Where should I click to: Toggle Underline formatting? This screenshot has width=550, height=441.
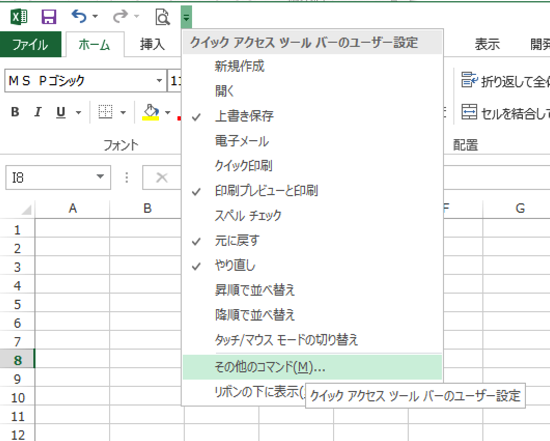click(x=61, y=112)
